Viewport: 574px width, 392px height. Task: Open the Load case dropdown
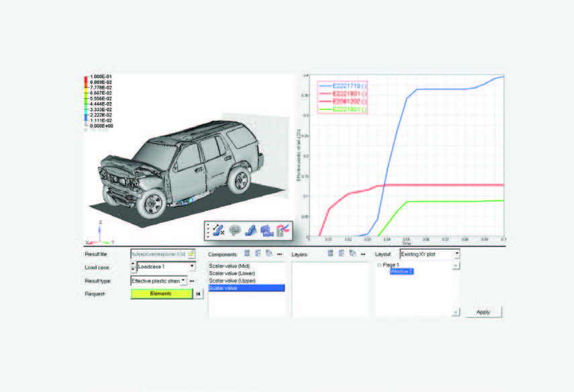192,266
